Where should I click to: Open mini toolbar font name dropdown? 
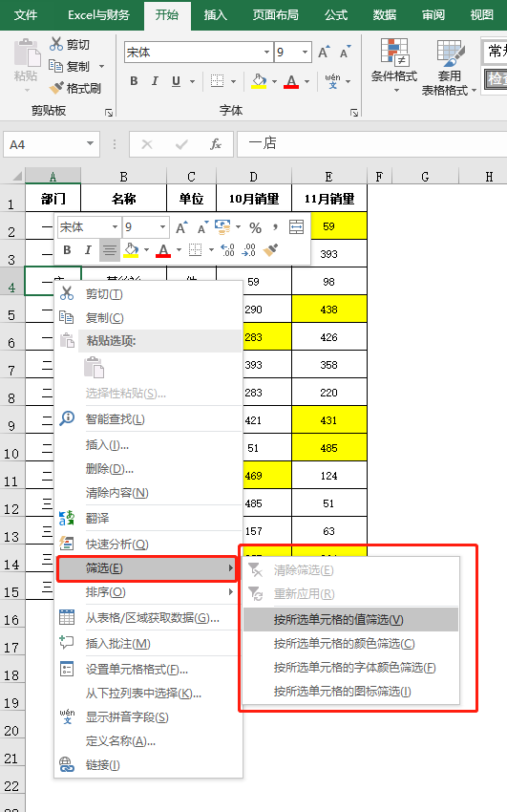(115, 227)
